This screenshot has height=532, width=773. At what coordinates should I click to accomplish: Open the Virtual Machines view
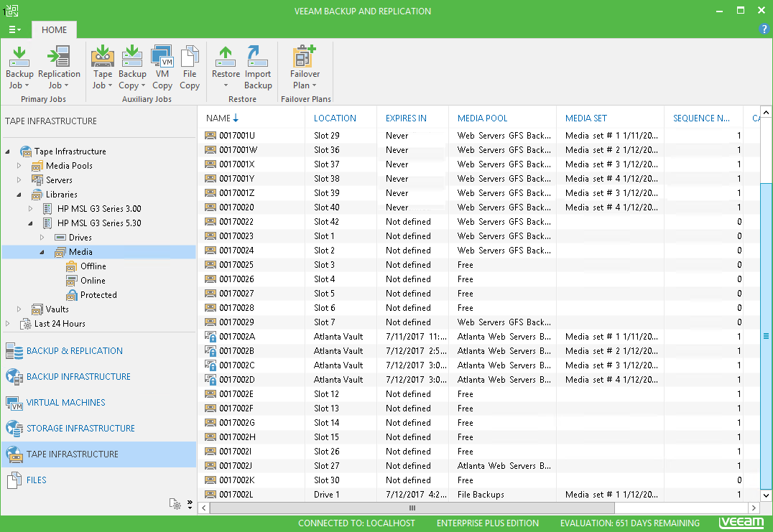click(x=98, y=403)
